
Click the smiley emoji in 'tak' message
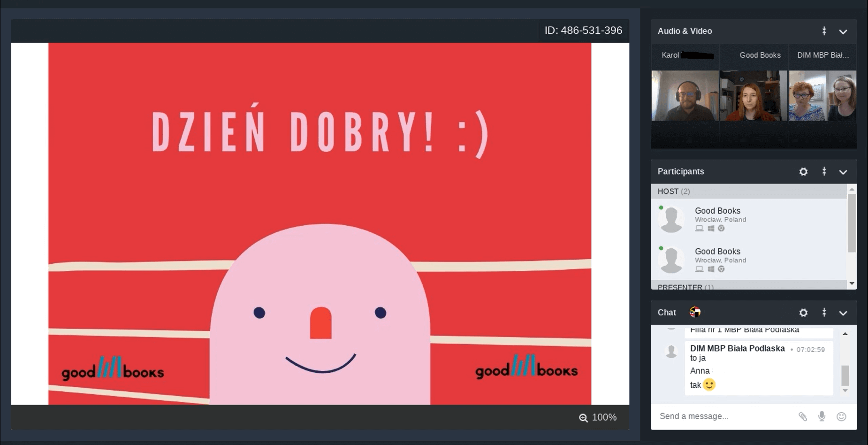point(709,384)
